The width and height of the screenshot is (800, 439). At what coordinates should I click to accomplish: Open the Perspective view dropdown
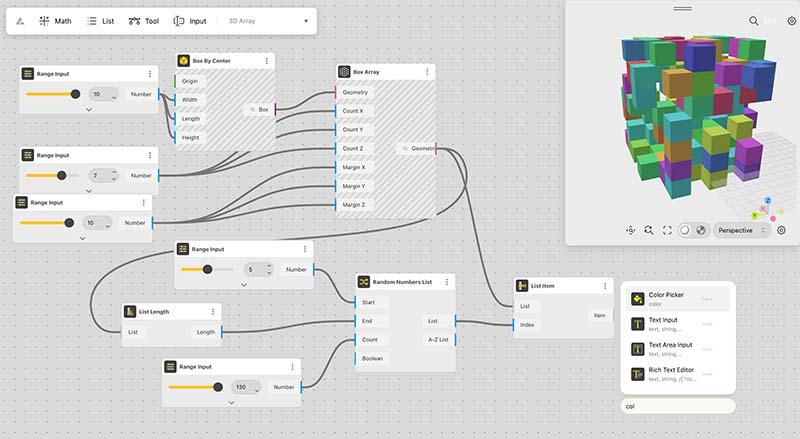tap(742, 230)
